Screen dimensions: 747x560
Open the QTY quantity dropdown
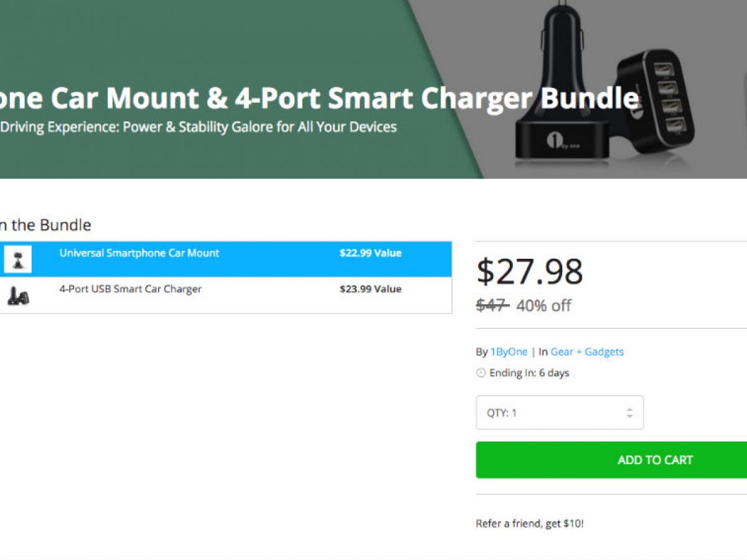559,413
